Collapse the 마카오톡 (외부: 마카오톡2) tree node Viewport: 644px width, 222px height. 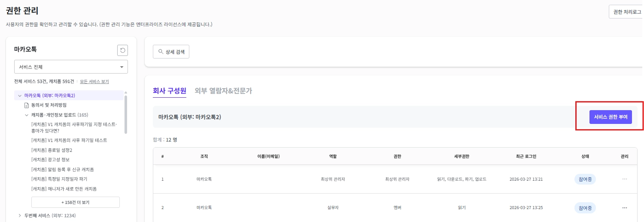19,96
